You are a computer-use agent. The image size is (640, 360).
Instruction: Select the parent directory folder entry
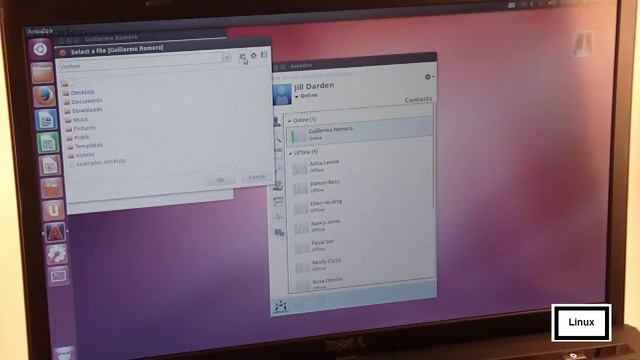click(68, 83)
